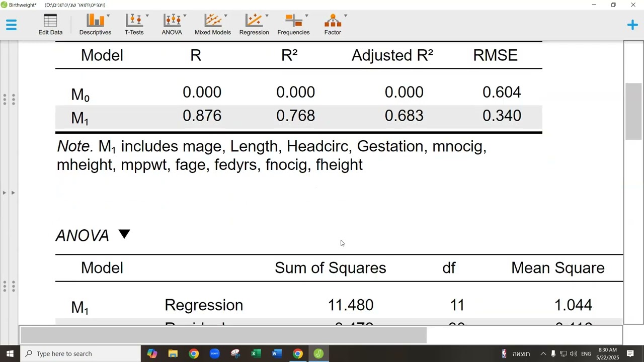Click the vertical results scrollbar thumb
The height and width of the screenshot is (362, 644).
click(633, 111)
